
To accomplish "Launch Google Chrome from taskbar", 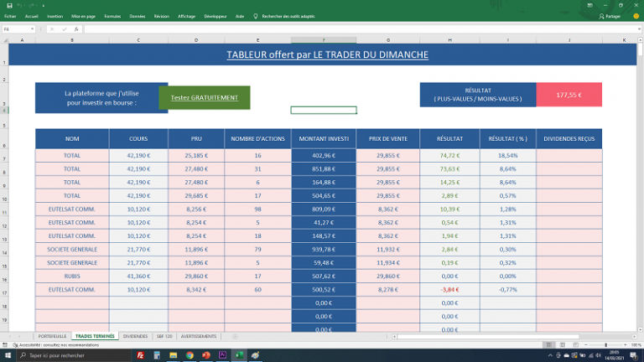I will click(x=190, y=355).
